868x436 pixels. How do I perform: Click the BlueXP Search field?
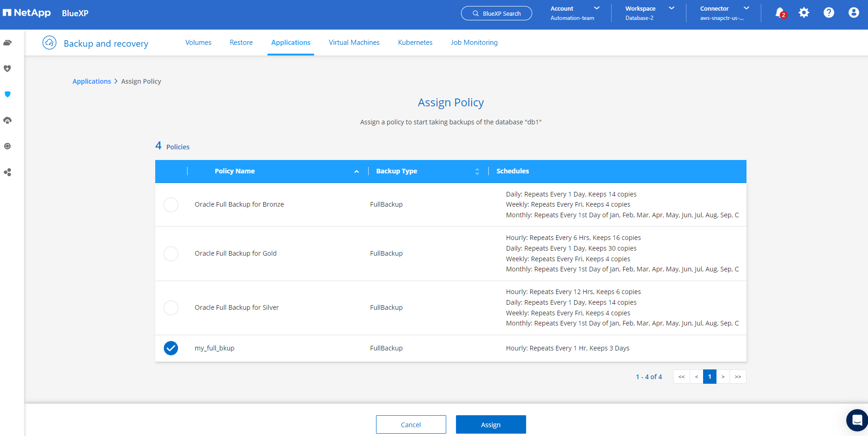497,13
